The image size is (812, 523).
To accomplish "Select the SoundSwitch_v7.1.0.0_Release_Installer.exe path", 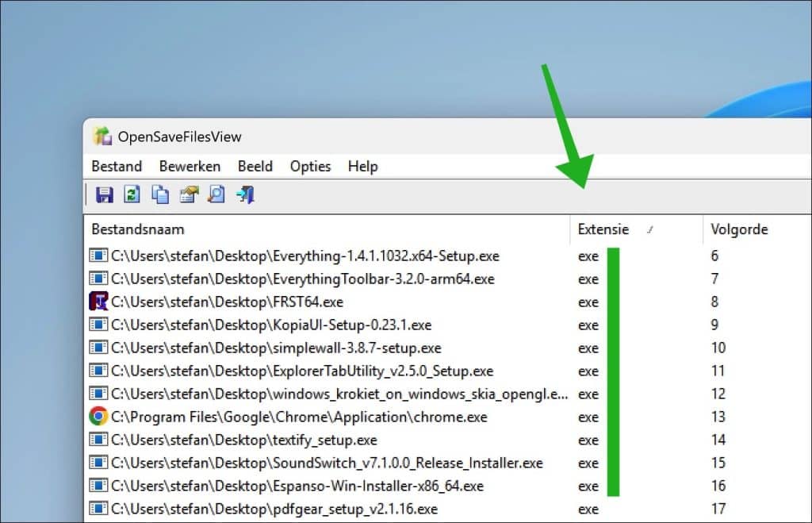I will click(327, 463).
